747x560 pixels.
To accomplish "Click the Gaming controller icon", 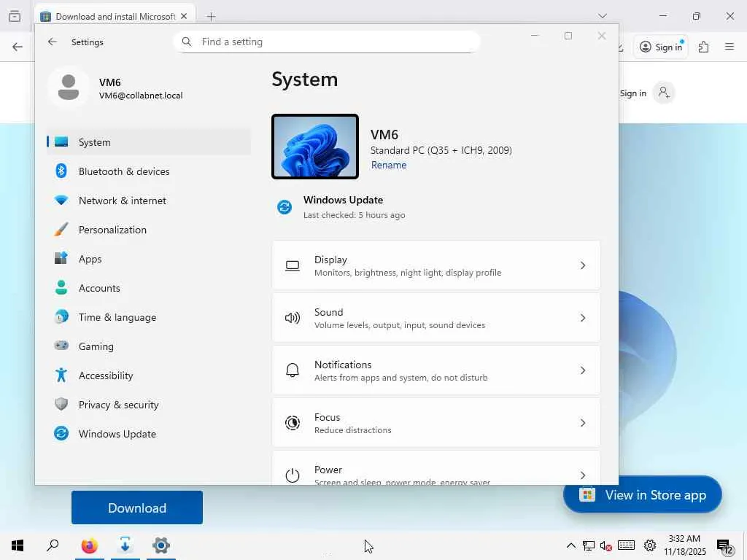I will (61, 346).
